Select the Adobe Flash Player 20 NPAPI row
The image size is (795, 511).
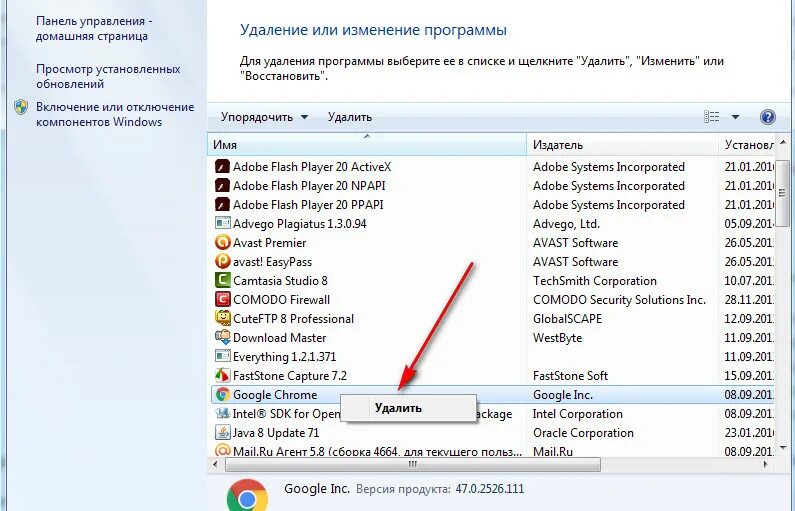[x=491, y=186]
